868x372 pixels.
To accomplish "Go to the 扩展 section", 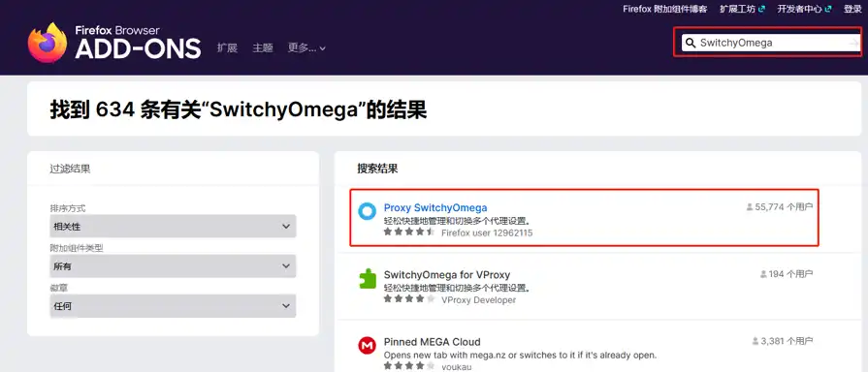I will 227,48.
